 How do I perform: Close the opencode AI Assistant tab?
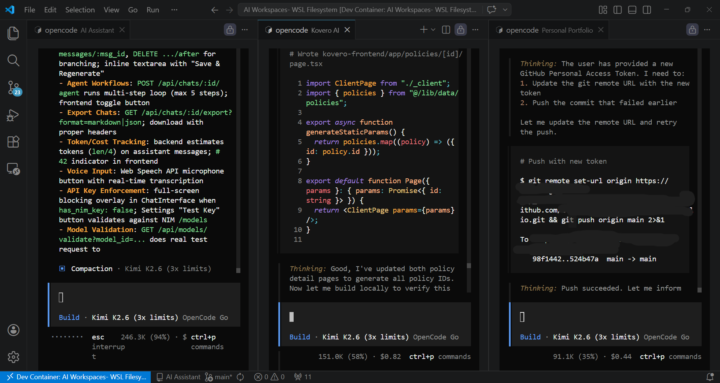[122, 30]
